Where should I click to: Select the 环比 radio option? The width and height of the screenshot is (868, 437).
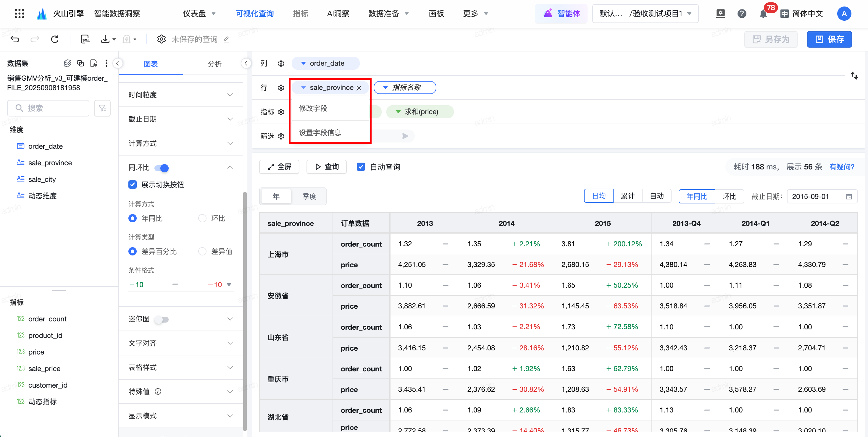pyautogui.click(x=202, y=218)
